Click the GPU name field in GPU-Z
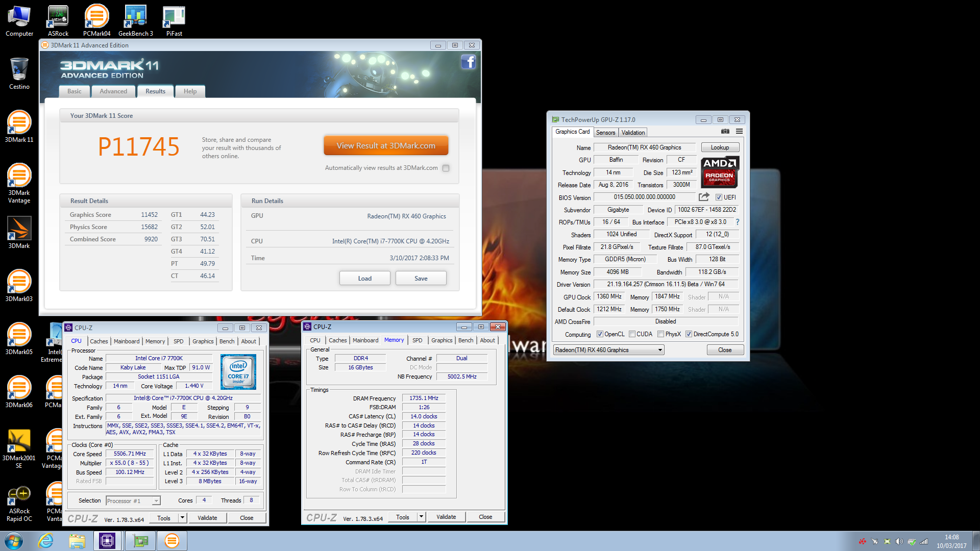The height and width of the screenshot is (551, 980). point(644,147)
